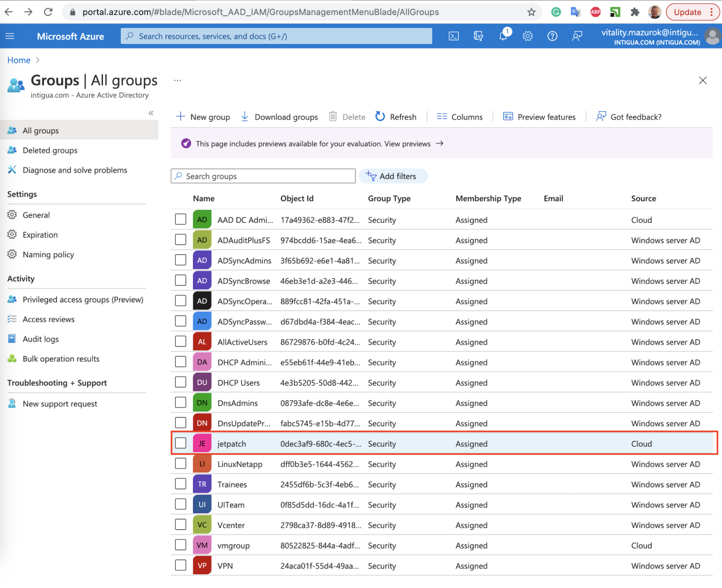The image size is (722, 588).
Task: Go to Audit logs menu item
Action: pos(40,339)
